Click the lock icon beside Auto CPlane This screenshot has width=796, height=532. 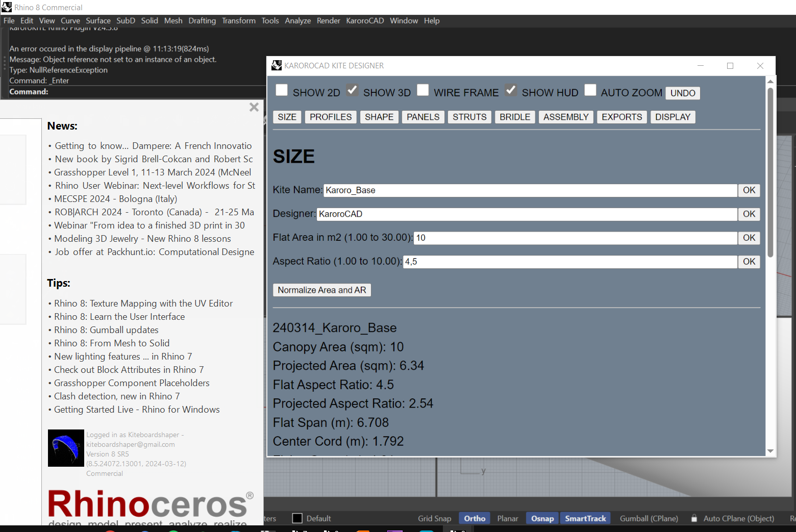click(694, 518)
